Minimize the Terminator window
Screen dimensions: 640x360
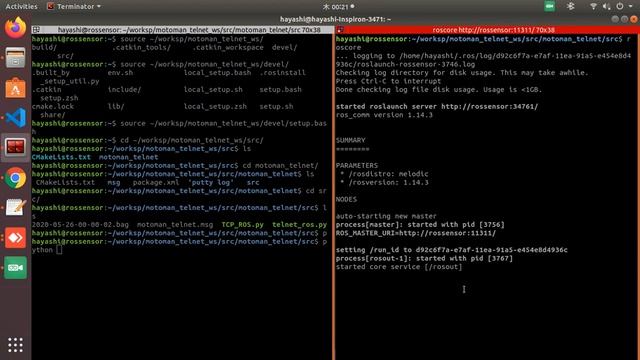click(x=615, y=19)
